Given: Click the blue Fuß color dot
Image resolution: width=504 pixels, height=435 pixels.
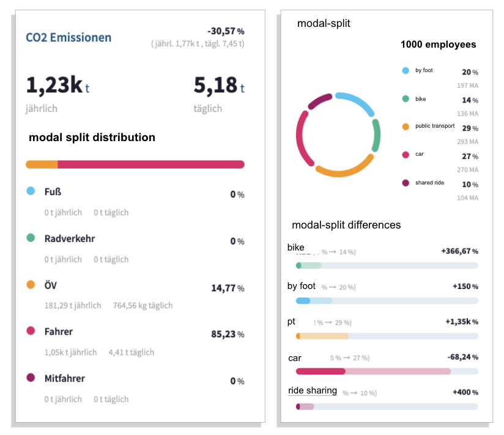Looking at the screenshot, I should [31, 191].
